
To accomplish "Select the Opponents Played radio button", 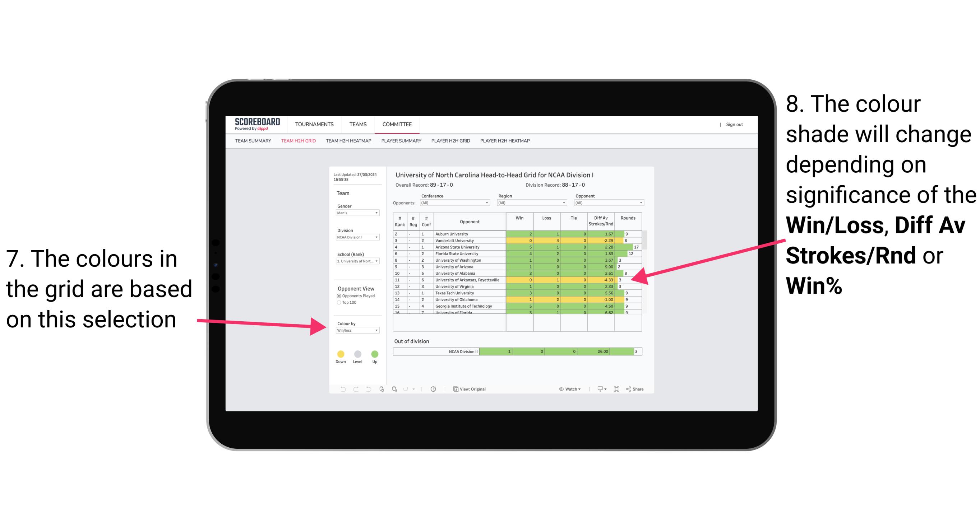I will [338, 296].
